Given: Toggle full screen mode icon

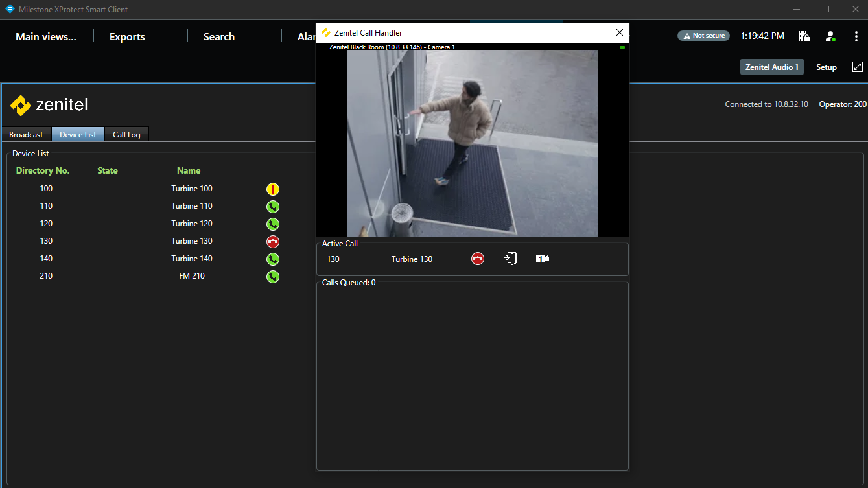Looking at the screenshot, I should [x=857, y=67].
